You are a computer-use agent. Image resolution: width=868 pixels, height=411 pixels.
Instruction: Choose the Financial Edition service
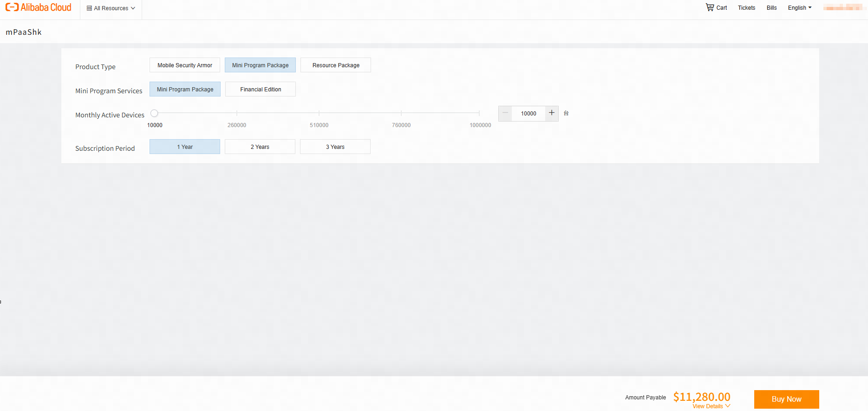click(x=261, y=89)
